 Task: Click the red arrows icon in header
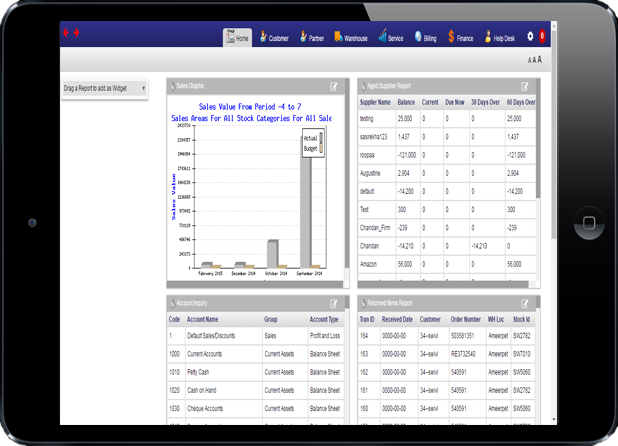coord(71,33)
